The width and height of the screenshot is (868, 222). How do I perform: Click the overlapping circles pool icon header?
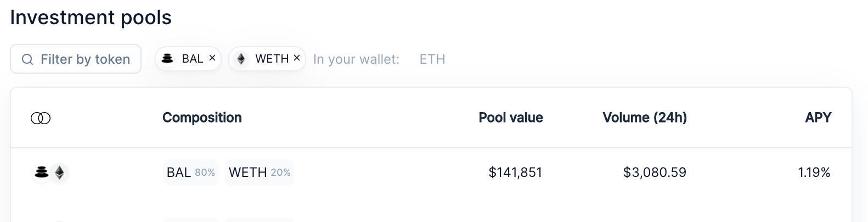tap(41, 118)
